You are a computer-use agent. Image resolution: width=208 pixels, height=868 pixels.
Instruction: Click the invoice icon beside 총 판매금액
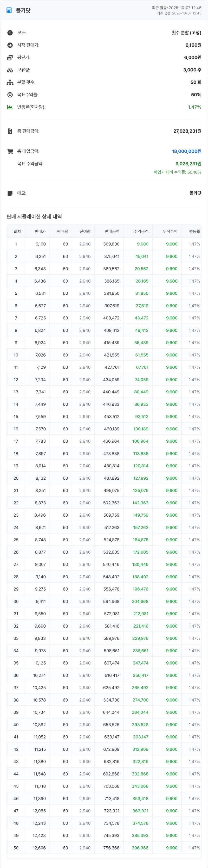pyautogui.click(x=10, y=131)
